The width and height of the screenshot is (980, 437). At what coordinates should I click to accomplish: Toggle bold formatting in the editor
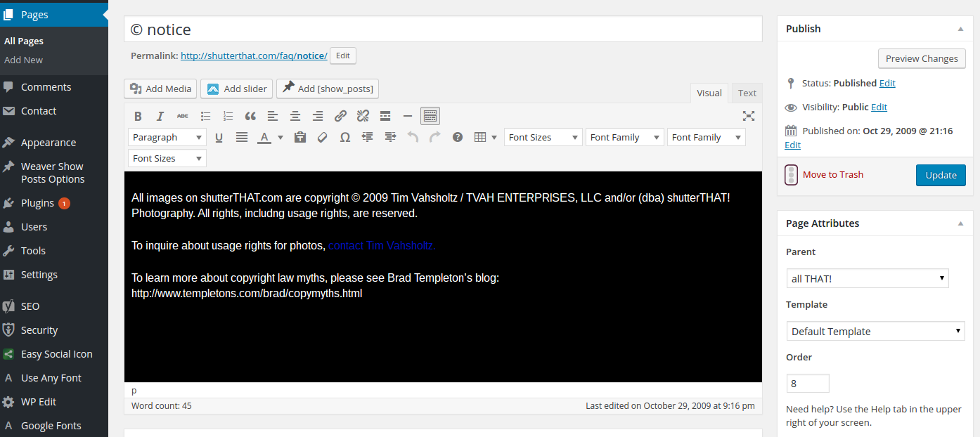(138, 117)
